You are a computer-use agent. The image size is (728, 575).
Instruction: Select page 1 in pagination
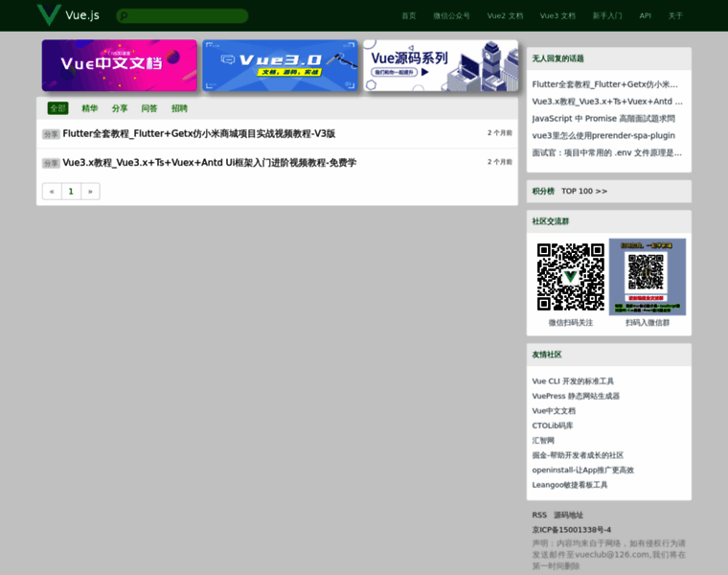[71, 192]
